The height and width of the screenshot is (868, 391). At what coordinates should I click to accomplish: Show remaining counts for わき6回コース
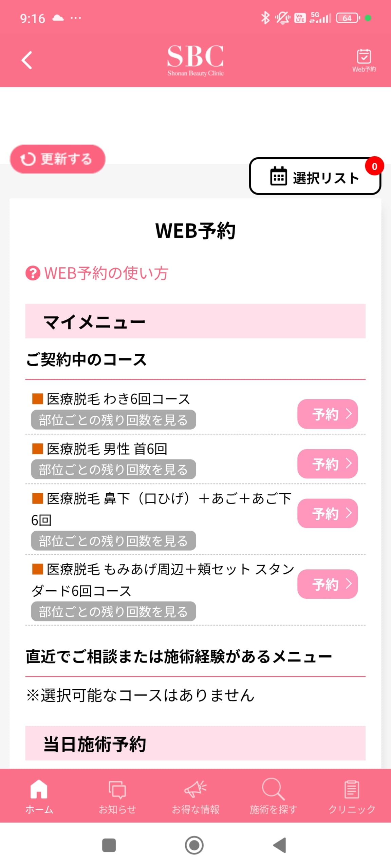(113, 420)
